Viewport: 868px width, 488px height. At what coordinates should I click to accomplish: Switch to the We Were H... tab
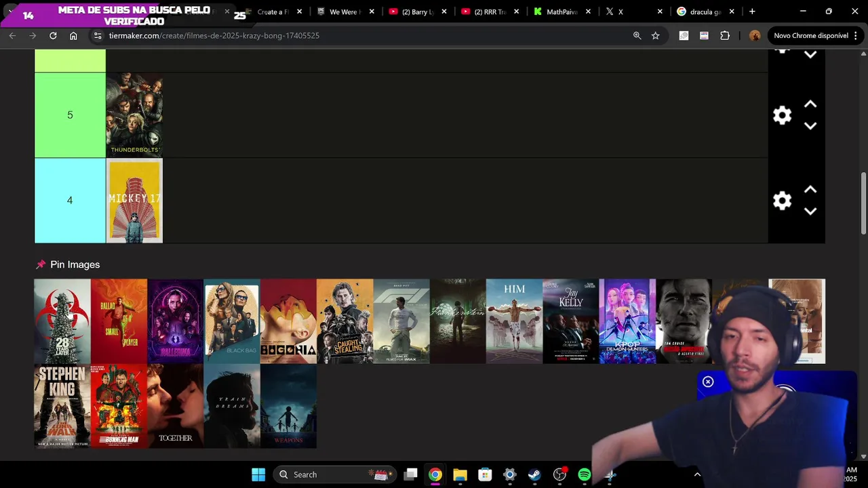click(x=346, y=12)
